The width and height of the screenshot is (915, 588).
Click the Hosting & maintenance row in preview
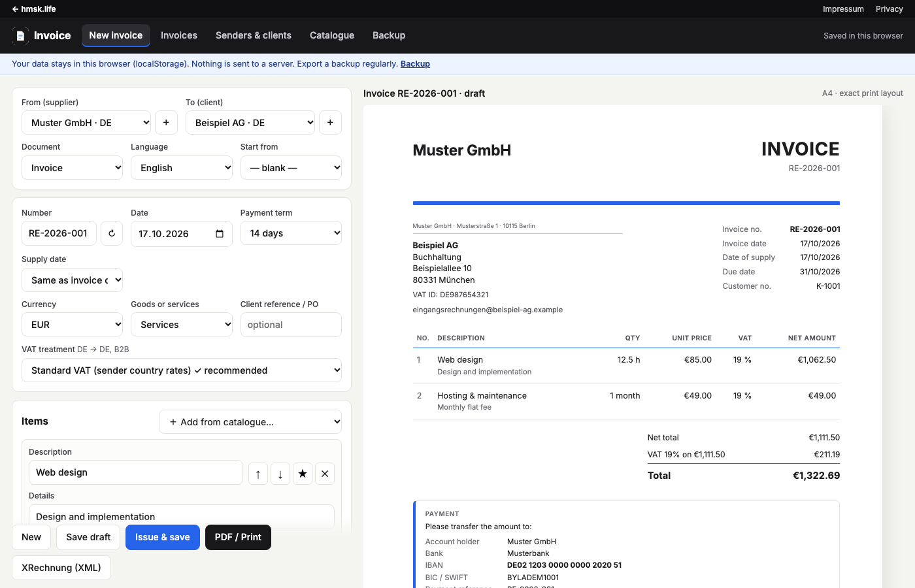(x=626, y=401)
